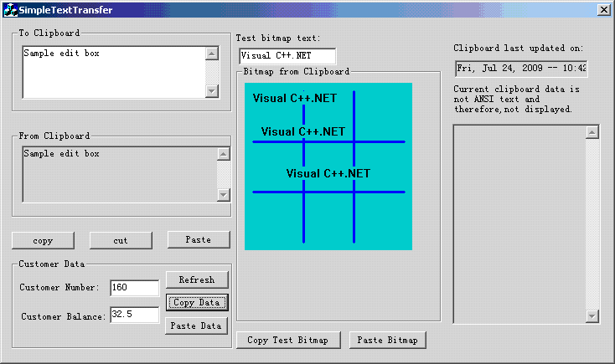The image size is (615, 364).
Task: Click the Copy Data button
Action: click(197, 302)
